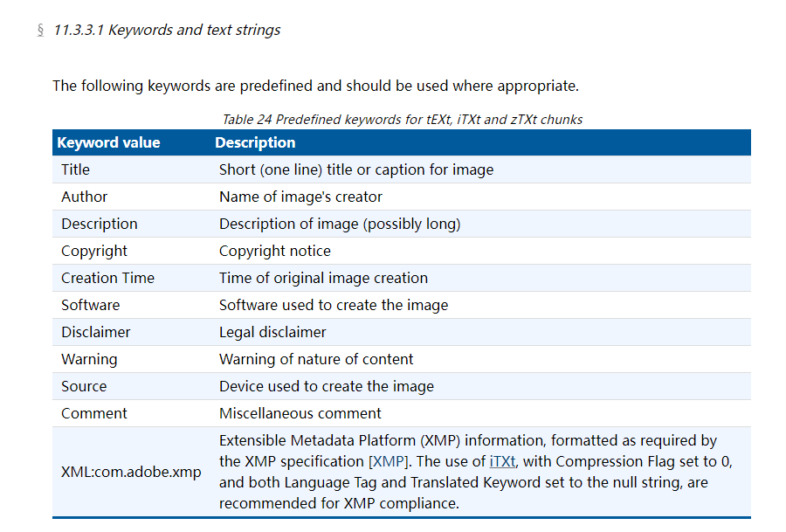Click the Warning keyword cell
Viewport: 786px width, 532px height.
131,359
